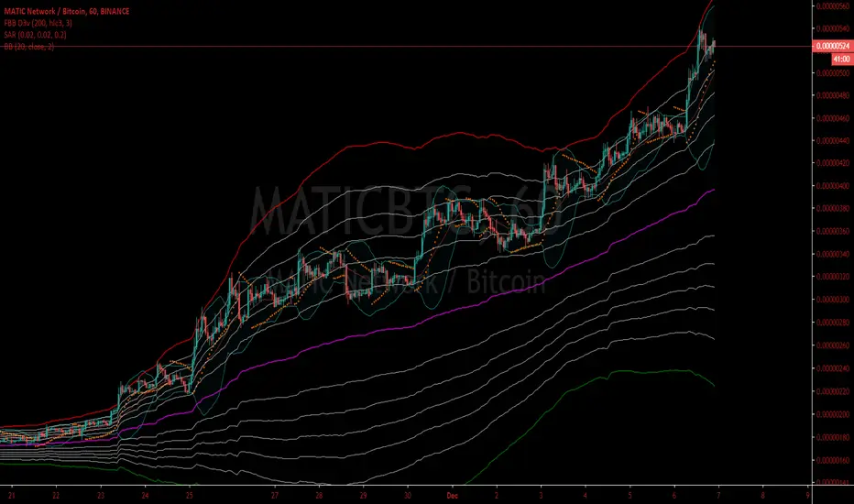
Task: Click the date 3 on time axis
Action: click(x=541, y=495)
